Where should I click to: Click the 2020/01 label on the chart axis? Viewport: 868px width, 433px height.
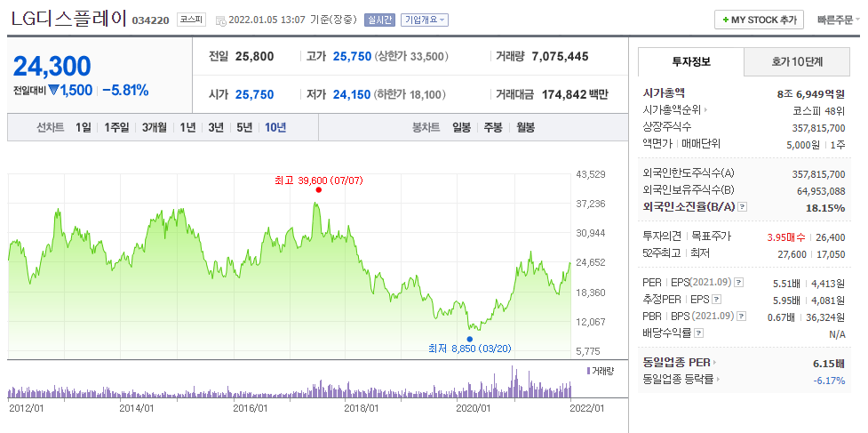click(472, 407)
